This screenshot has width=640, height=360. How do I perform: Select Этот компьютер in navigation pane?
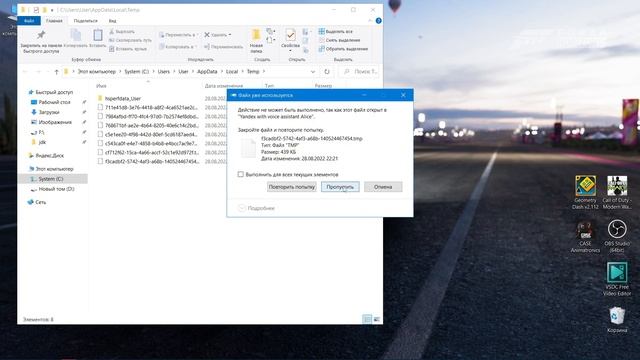54,169
